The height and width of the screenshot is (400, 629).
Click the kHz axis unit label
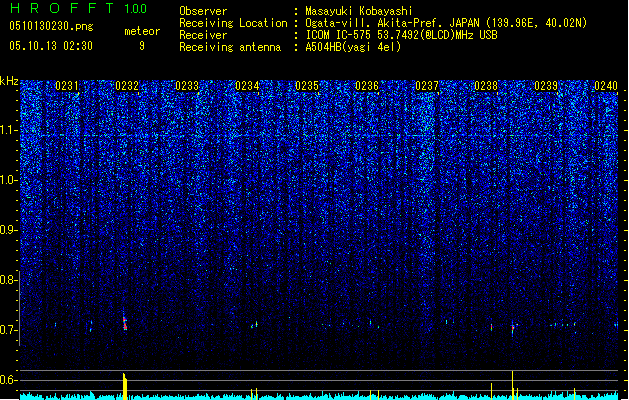pyautogui.click(x=9, y=81)
